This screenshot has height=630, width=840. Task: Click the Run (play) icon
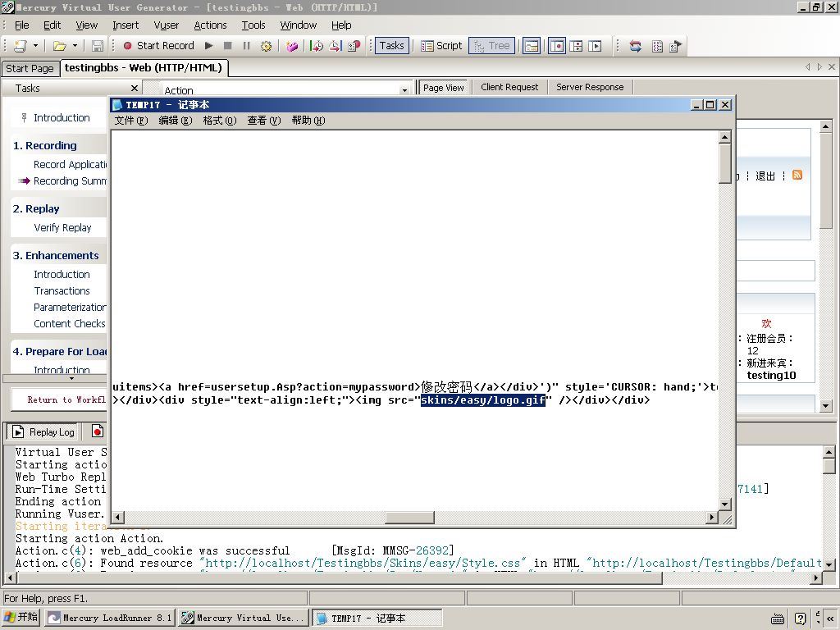[209, 46]
